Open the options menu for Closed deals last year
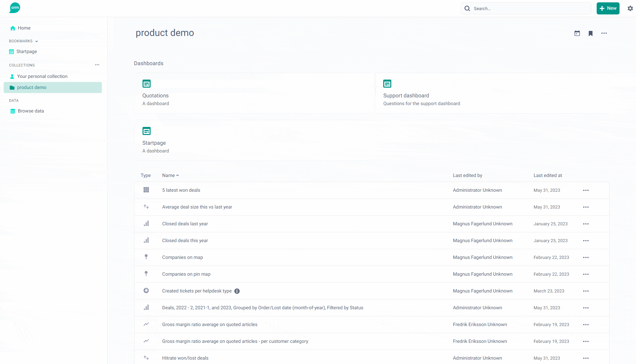636x364 pixels. coord(586,224)
